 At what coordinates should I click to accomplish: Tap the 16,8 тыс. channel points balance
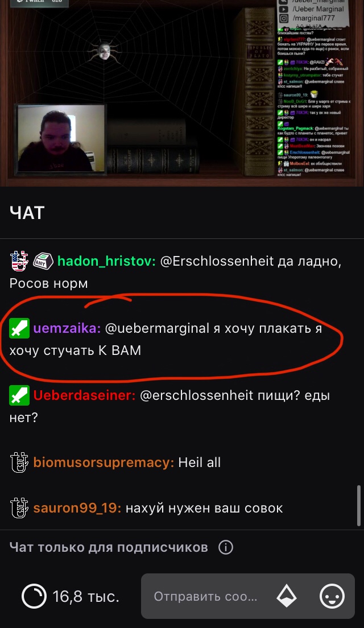tap(86, 596)
